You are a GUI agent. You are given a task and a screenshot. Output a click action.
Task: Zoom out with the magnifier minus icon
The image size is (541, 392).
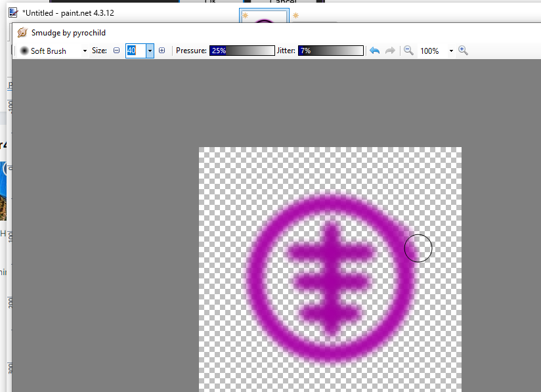[408, 51]
